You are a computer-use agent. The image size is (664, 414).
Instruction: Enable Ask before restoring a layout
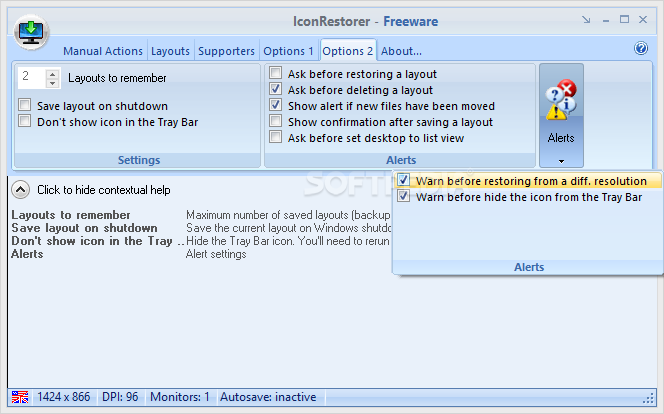coord(276,73)
